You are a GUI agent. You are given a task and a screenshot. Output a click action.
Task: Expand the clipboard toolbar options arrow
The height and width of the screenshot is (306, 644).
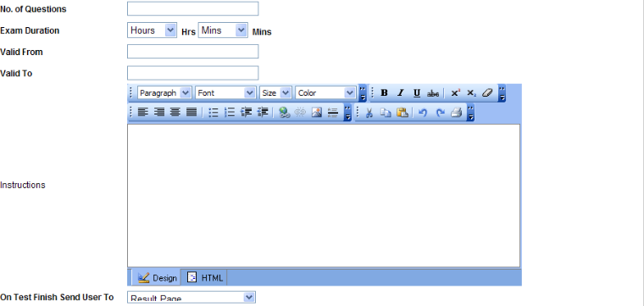tap(470, 113)
